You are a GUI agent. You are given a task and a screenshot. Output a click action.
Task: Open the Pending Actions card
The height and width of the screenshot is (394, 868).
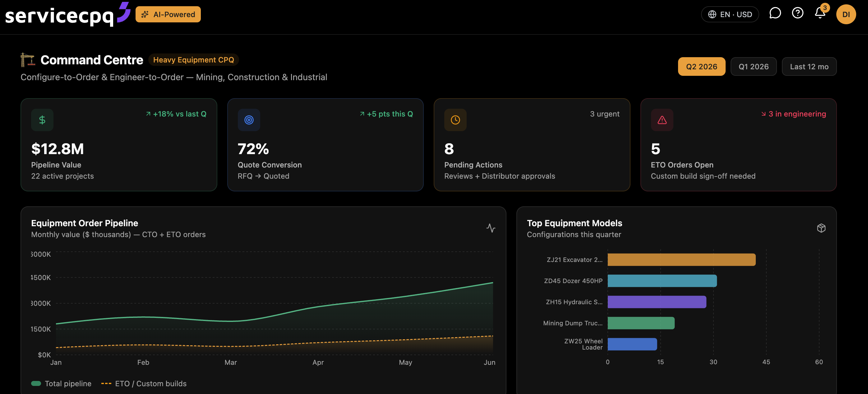(x=532, y=145)
